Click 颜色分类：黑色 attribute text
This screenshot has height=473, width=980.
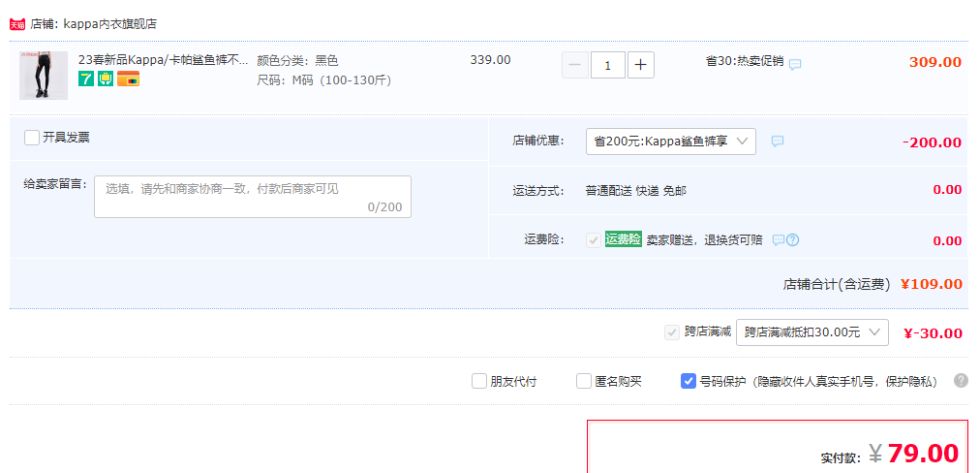297,61
